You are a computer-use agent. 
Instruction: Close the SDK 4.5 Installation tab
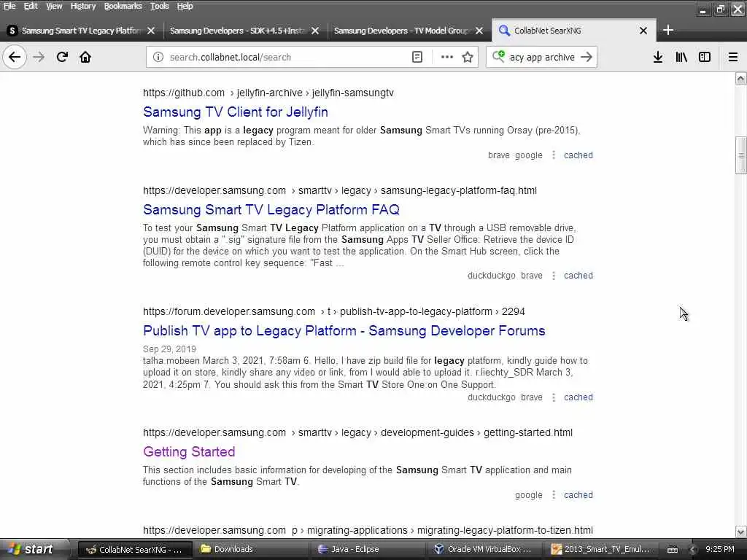[x=315, y=31]
